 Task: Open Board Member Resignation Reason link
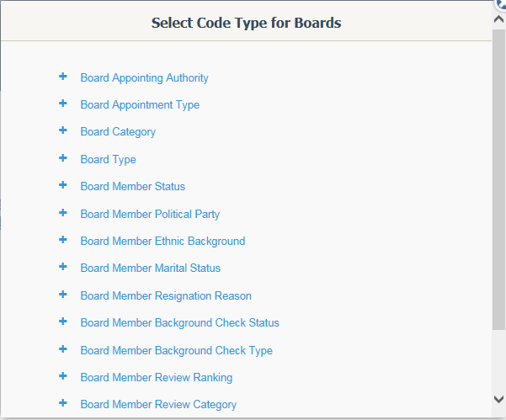(166, 296)
